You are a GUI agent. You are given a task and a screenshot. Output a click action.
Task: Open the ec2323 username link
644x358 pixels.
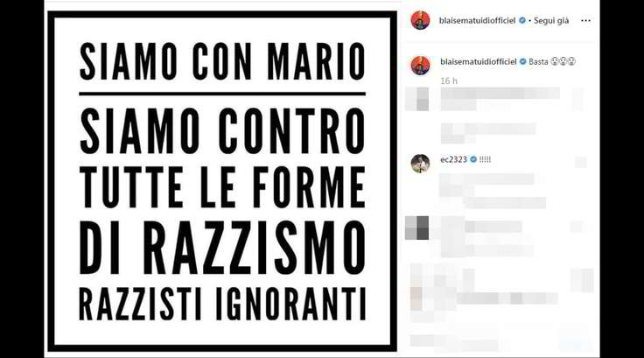click(453, 159)
